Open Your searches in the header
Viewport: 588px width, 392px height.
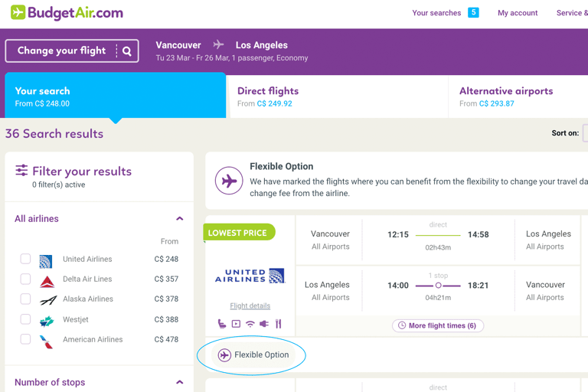(436, 13)
